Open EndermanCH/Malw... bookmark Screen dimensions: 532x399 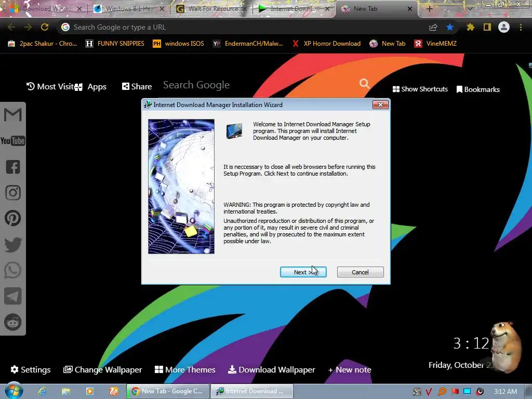pyautogui.click(x=248, y=44)
